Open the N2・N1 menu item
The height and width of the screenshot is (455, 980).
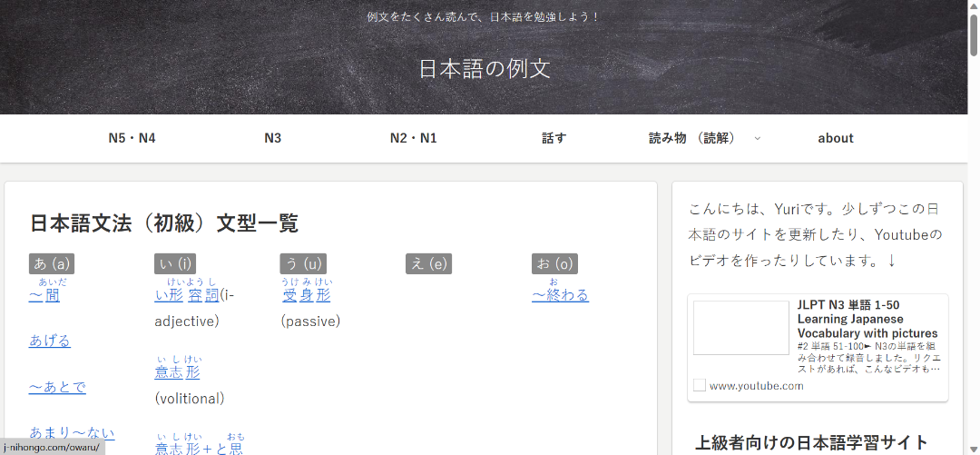pyautogui.click(x=413, y=138)
